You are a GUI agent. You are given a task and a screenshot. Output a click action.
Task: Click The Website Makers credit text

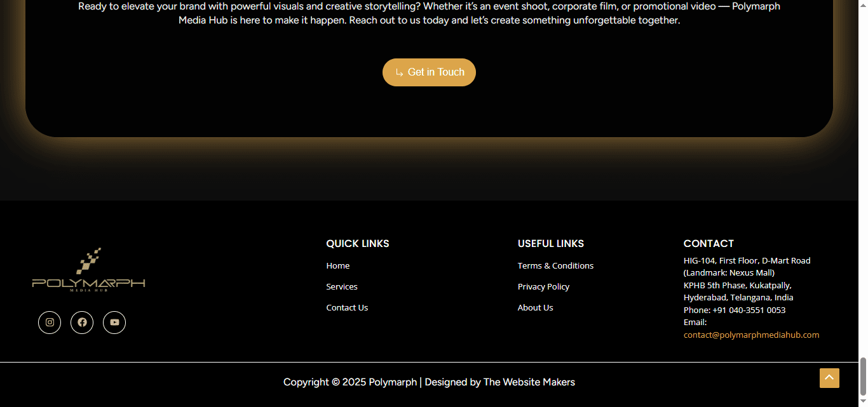529,382
